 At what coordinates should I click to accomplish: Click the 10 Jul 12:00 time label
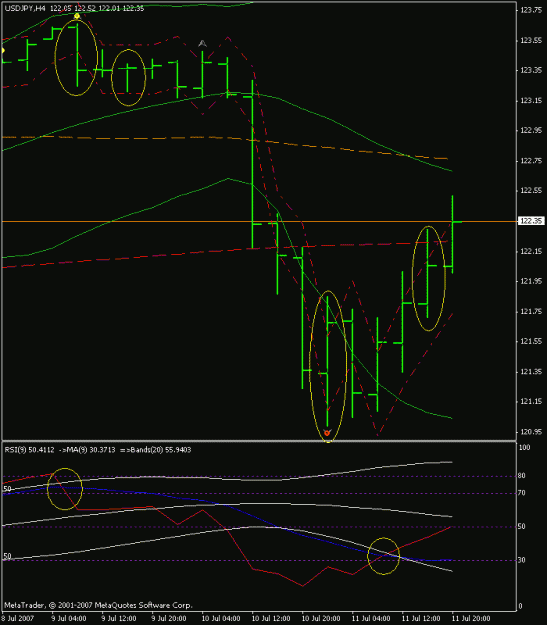(x=271, y=618)
